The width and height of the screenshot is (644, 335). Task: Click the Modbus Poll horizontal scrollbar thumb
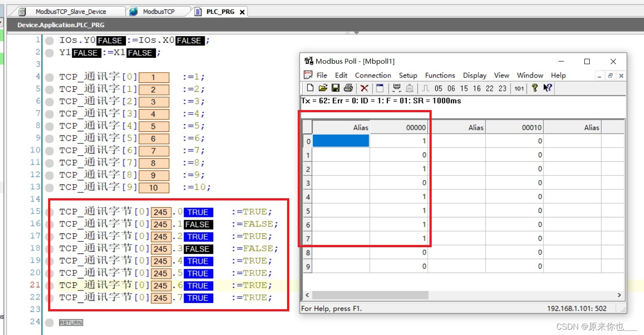pos(370,295)
